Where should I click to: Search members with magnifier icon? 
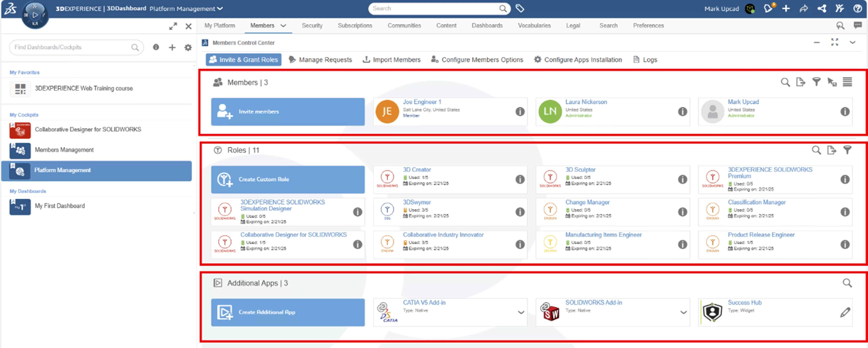pos(785,82)
